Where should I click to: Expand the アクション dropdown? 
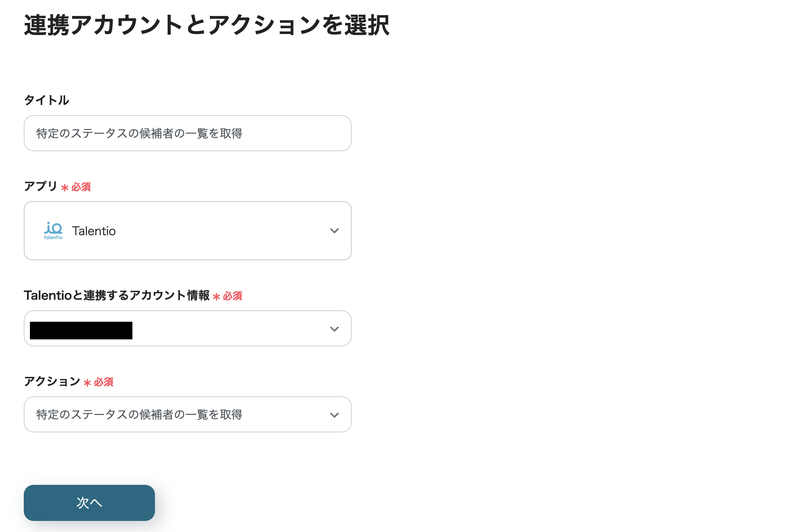pos(188,414)
